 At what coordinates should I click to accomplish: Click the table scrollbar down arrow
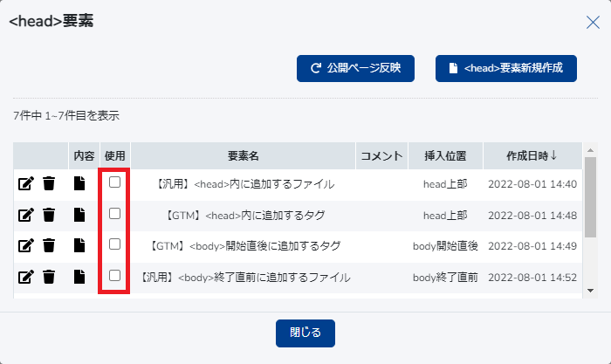(591, 291)
